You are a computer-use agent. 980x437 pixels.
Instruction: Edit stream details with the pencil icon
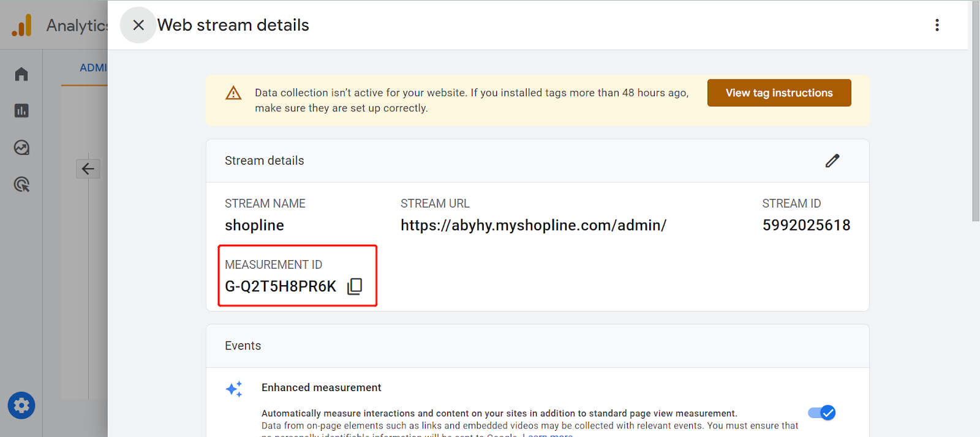tap(832, 161)
